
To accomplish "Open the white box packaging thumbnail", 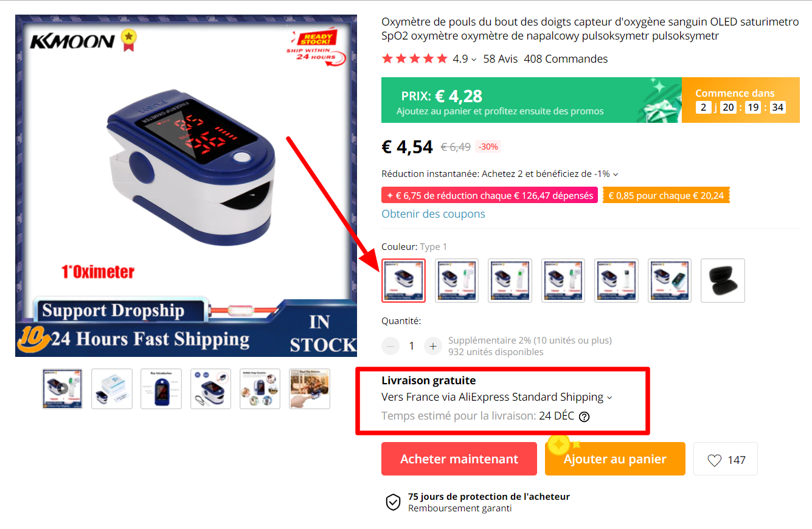I will (x=112, y=389).
